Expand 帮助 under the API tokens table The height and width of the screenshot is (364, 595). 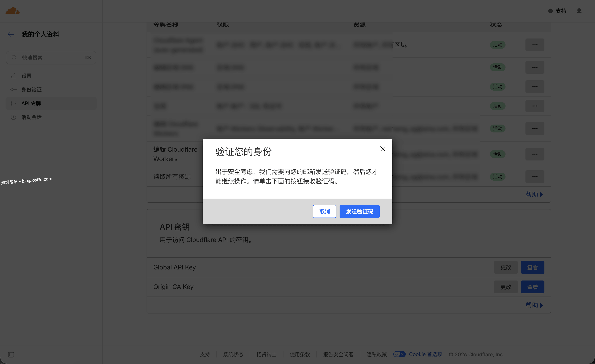[x=534, y=194]
